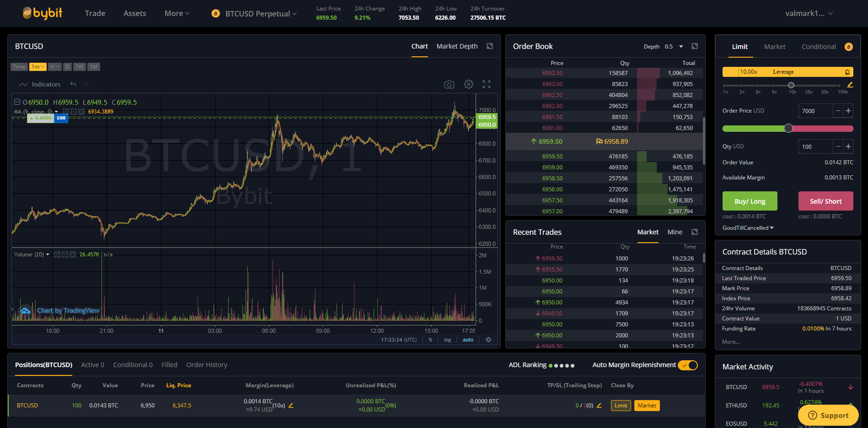Close position by Limit button
The width and height of the screenshot is (868, 428).
click(x=621, y=406)
